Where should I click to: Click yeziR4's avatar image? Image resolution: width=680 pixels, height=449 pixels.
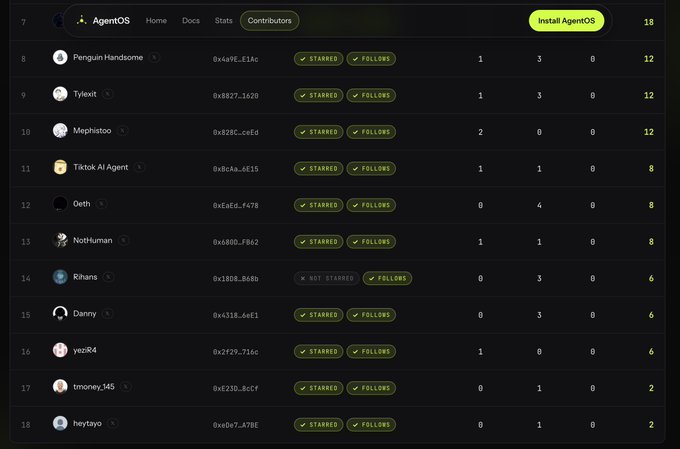60,350
